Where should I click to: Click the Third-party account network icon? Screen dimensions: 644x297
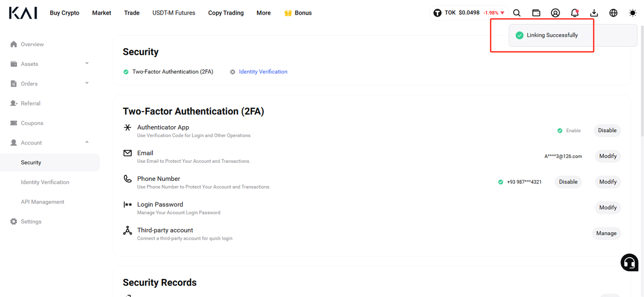[128, 230]
